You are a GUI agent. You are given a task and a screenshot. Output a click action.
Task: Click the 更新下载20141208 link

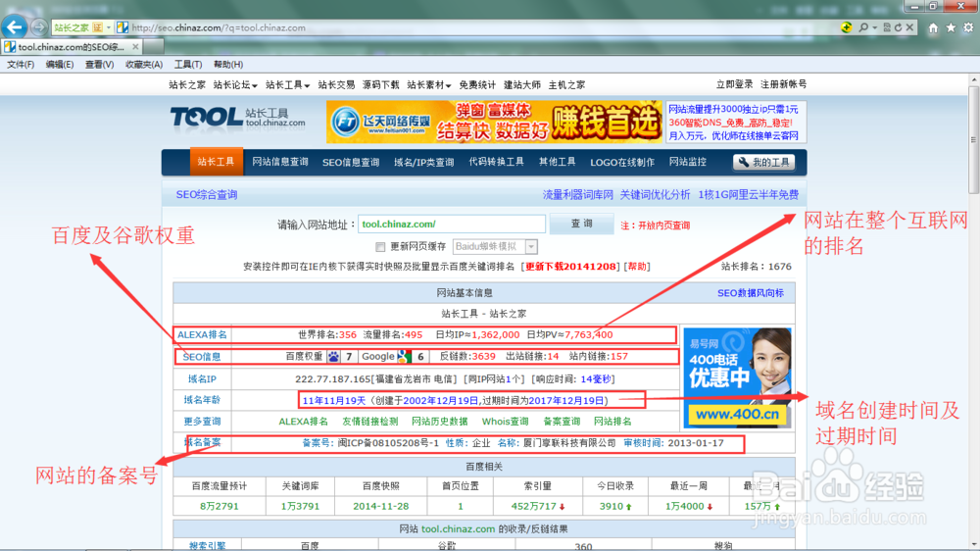570,267
